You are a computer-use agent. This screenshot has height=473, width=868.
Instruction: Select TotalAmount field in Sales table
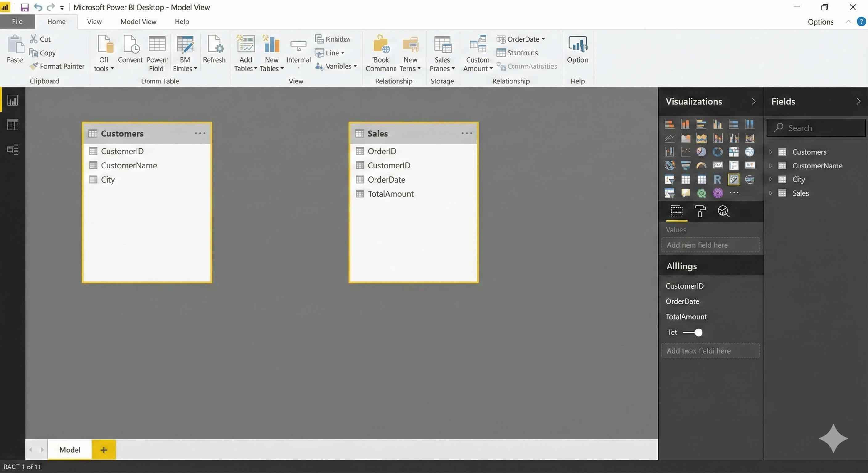[x=390, y=194]
